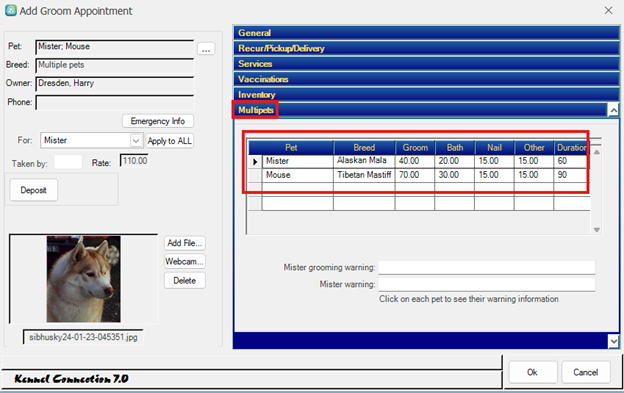
Task: Delete the pet photo
Action: point(185,280)
